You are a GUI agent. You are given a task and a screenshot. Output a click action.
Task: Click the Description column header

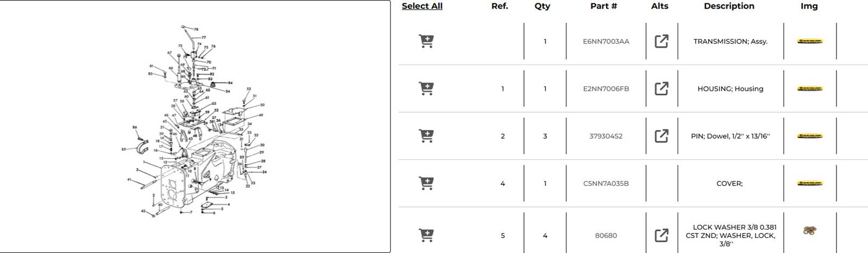pos(729,6)
